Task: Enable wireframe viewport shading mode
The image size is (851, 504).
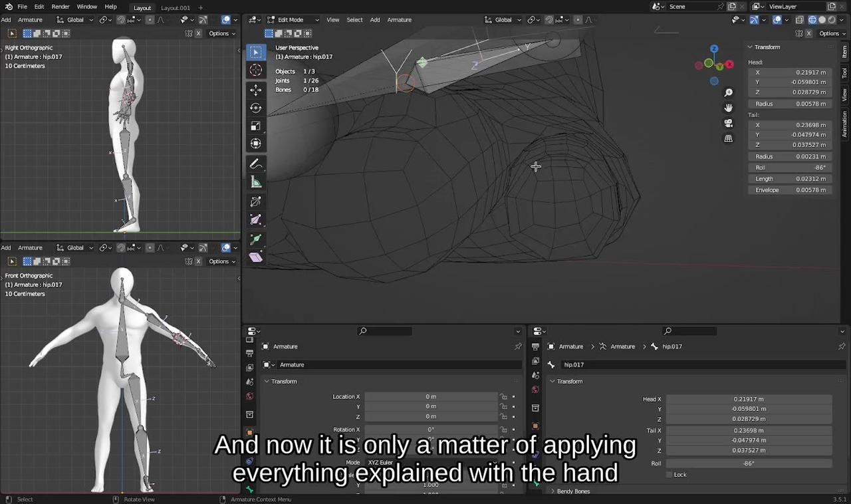Action: tap(812, 19)
